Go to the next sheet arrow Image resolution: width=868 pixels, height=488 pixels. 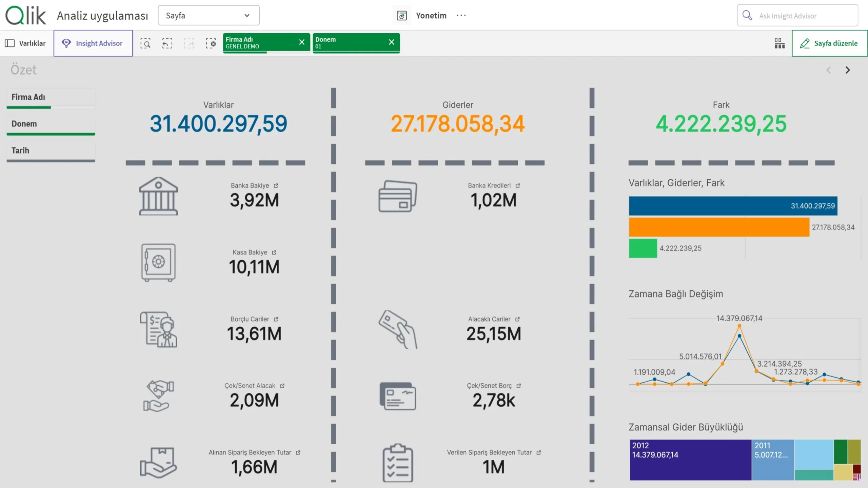click(x=848, y=70)
